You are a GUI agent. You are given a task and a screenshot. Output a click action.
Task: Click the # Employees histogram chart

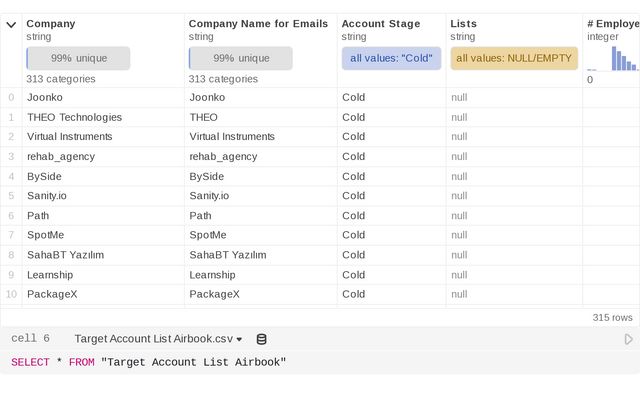coord(612,58)
